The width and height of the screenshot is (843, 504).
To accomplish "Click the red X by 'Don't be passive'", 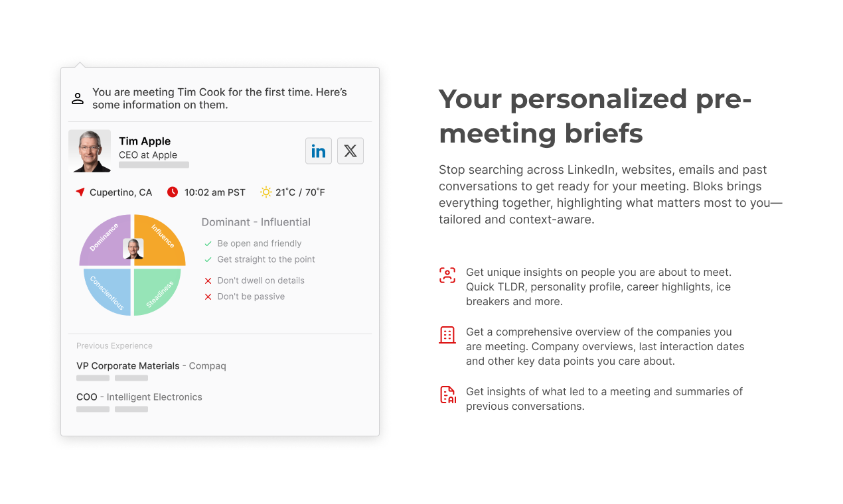I will [208, 297].
